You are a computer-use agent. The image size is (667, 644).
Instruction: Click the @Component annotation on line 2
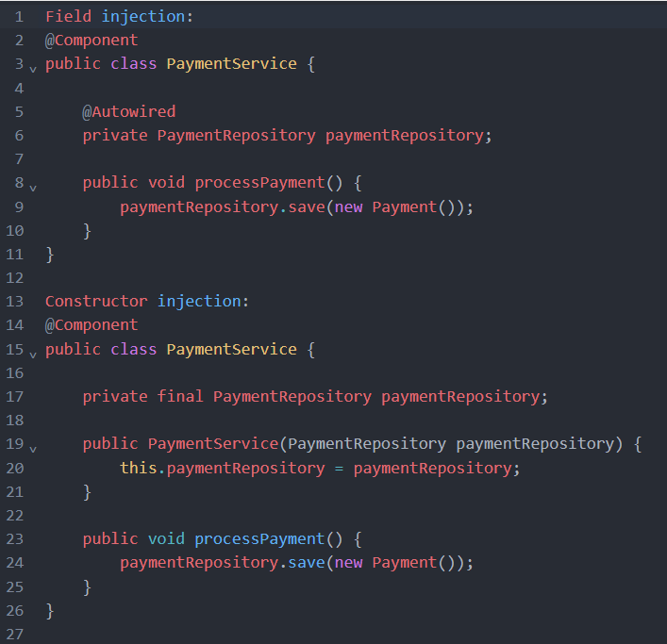[92, 41]
